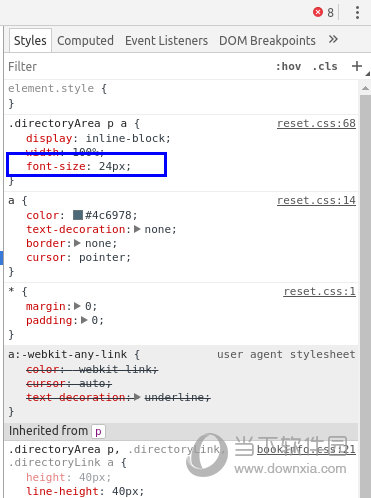Open the DevTools three-dot menu
Screen dimensions: 371x498
[x=357, y=13]
